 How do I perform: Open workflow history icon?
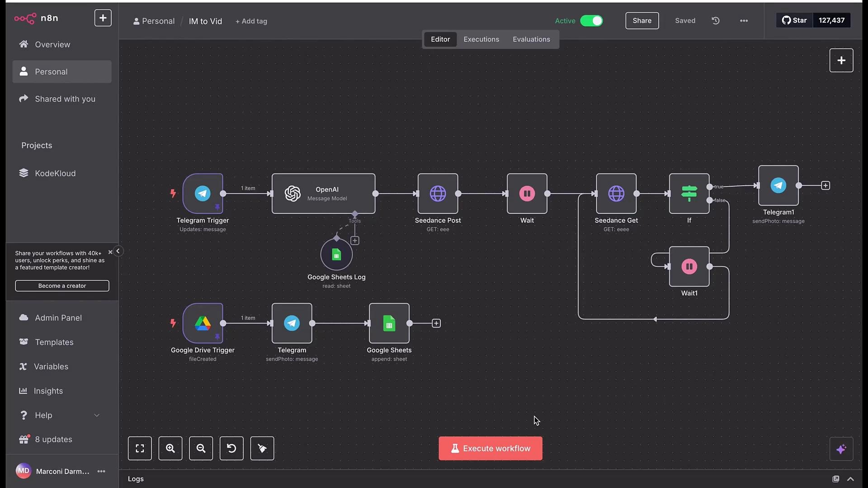(716, 21)
